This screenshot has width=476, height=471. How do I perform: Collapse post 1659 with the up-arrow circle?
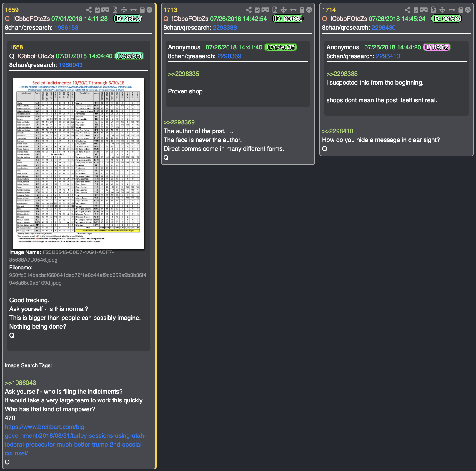point(149,10)
